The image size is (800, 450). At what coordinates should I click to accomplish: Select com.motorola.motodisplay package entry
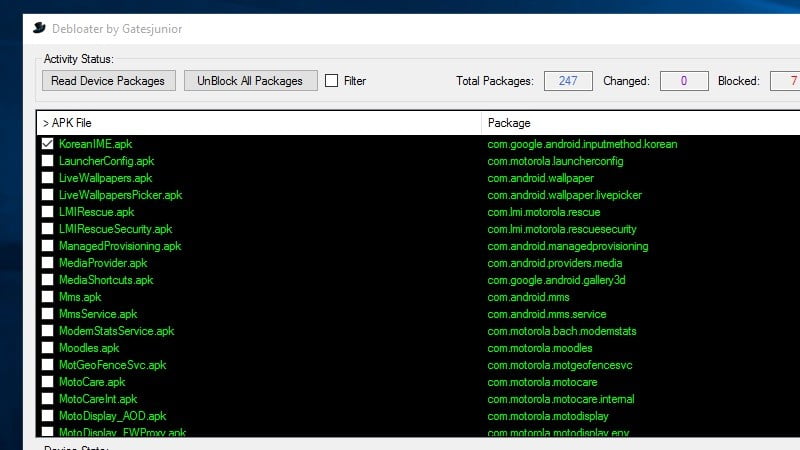(x=562, y=416)
